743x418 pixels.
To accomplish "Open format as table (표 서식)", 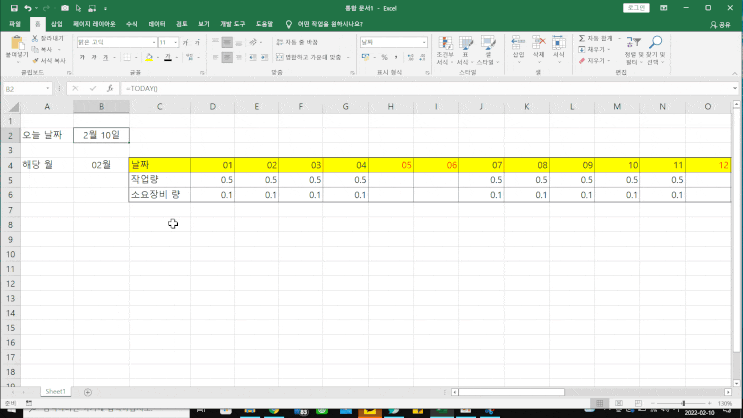I will [465, 50].
